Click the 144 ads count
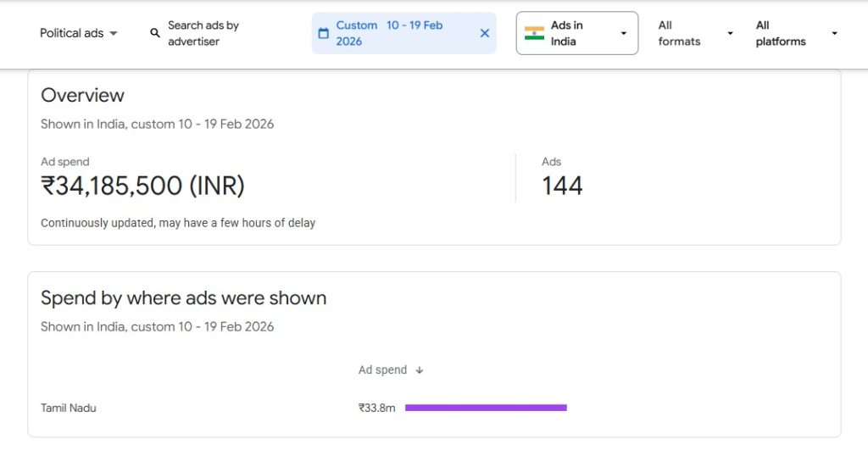 (x=562, y=186)
